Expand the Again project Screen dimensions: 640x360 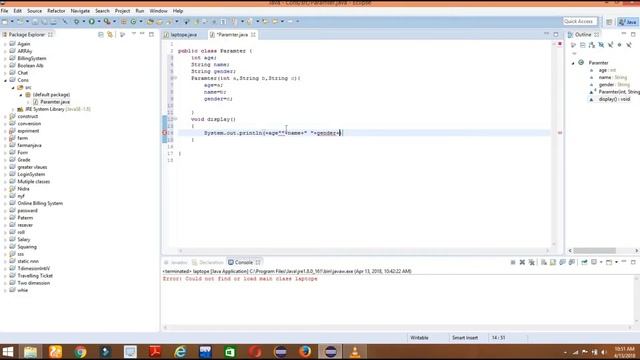(x=5, y=44)
